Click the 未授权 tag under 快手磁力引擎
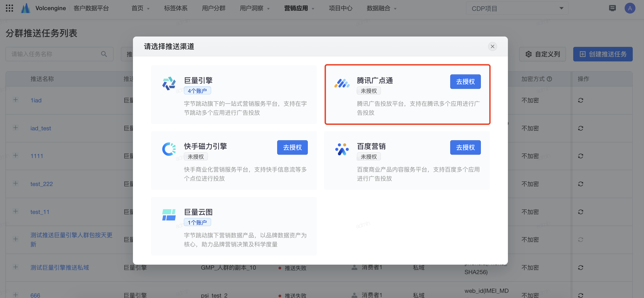Screen dimensions: 644x298 coord(196,157)
